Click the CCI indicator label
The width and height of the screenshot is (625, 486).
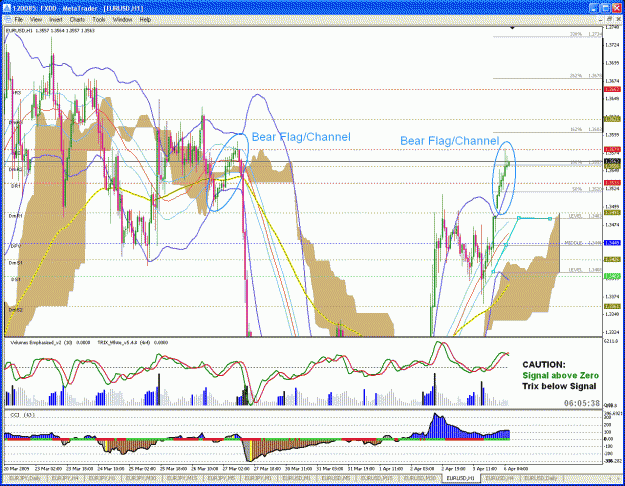point(22,415)
